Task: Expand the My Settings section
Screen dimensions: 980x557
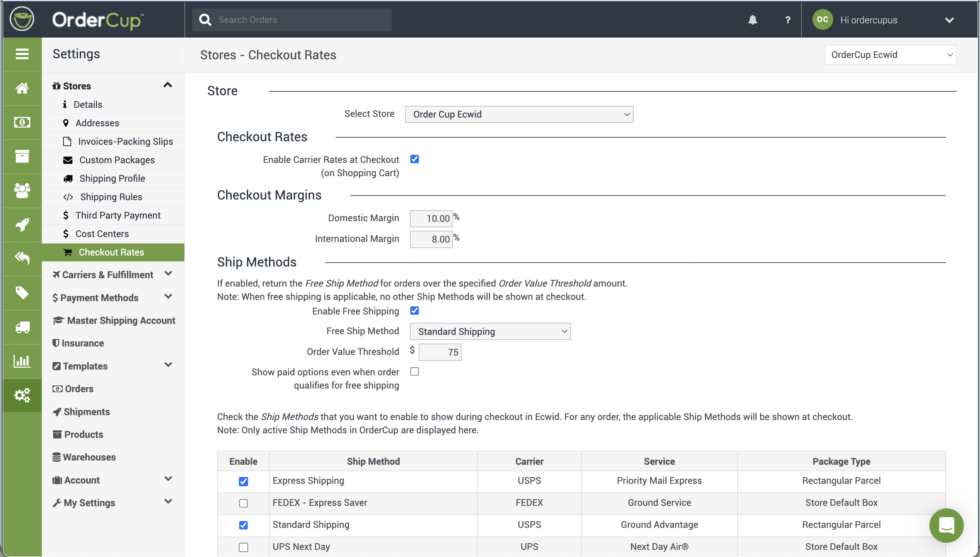Action: click(x=168, y=502)
